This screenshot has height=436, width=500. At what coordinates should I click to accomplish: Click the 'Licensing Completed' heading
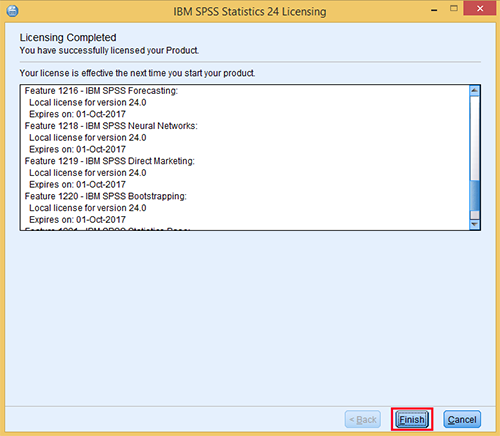pyautogui.click(x=68, y=37)
